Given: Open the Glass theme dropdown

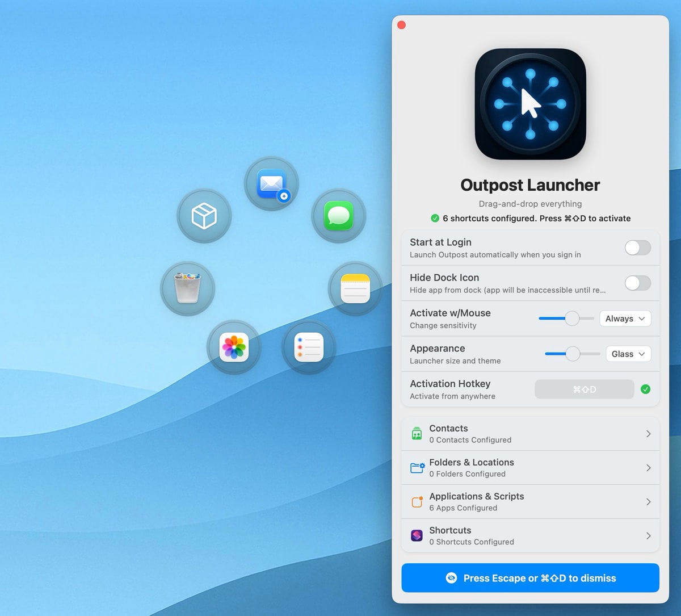Looking at the screenshot, I should click(628, 354).
